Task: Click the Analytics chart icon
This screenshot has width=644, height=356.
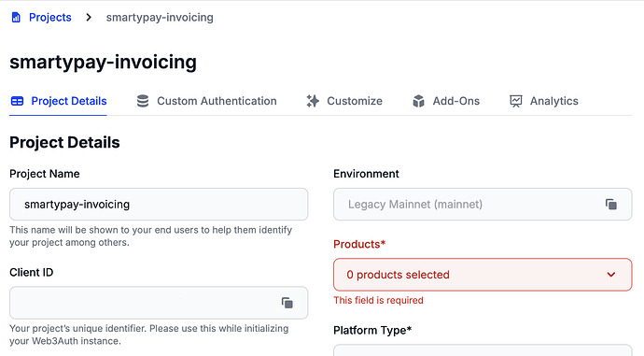Action: click(516, 101)
